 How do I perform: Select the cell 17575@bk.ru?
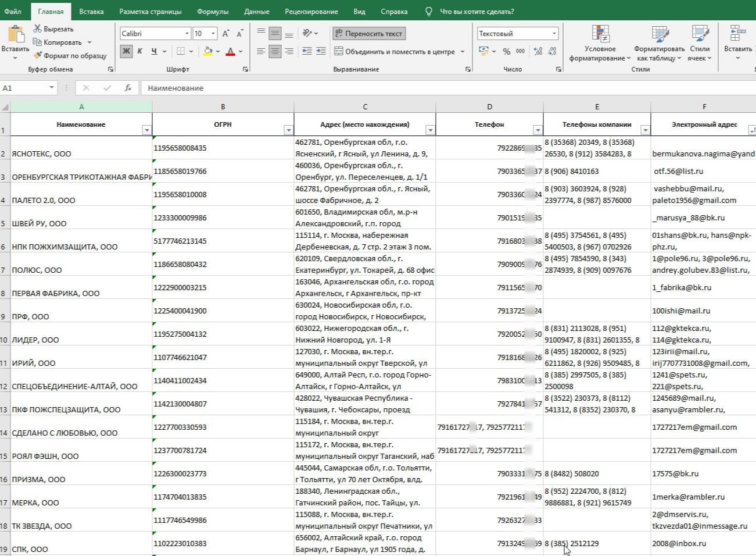(x=703, y=473)
